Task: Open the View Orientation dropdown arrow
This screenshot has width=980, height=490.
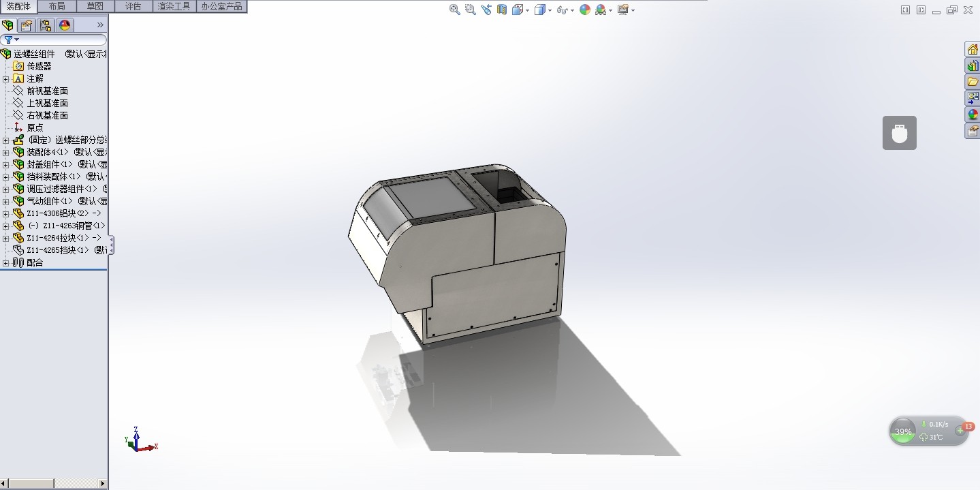Action: (526, 10)
